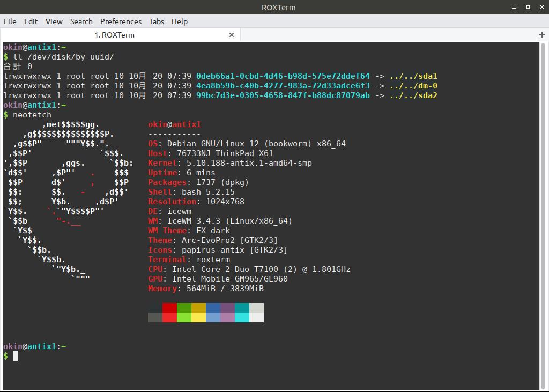Click the terminal vertical scrollbar

[544, 216]
